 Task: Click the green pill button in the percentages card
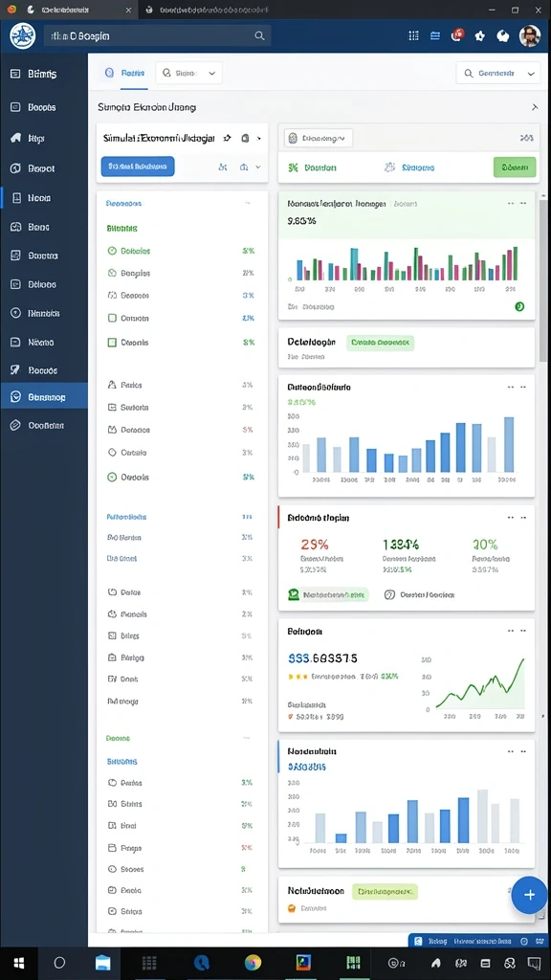coord(328,595)
